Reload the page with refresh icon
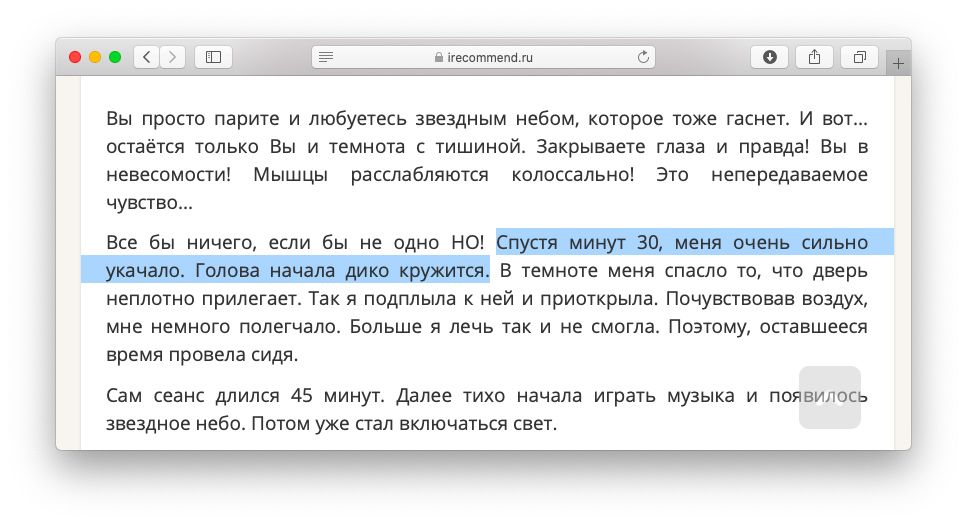 (643, 57)
